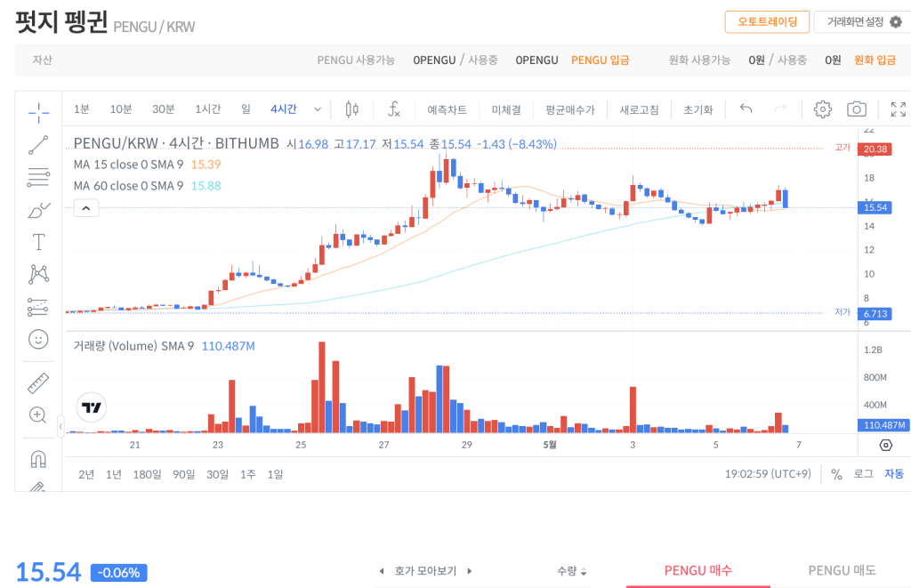Set chart range to 30일
This screenshot has width=911, height=588.
pyautogui.click(x=217, y=475)
